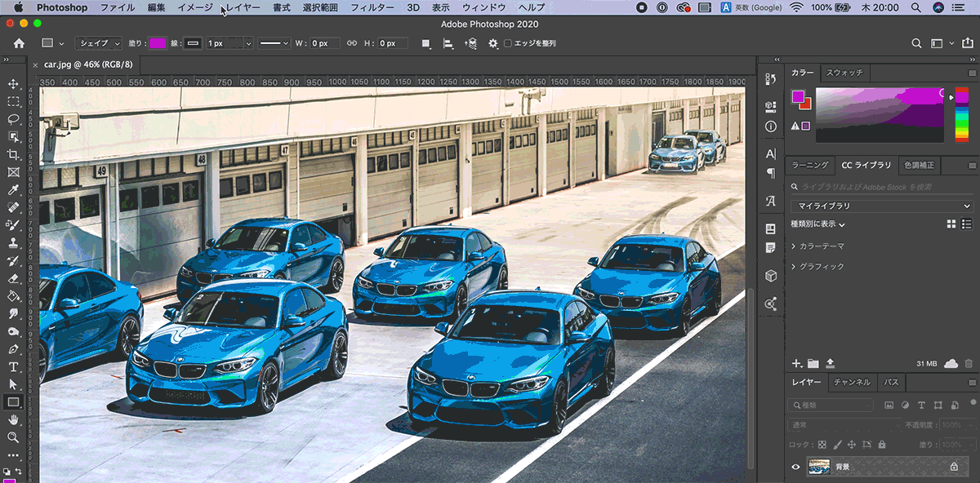This screenshot has height=483, width=980.
Task: Select the Hand tool
Action: point(13,419)
